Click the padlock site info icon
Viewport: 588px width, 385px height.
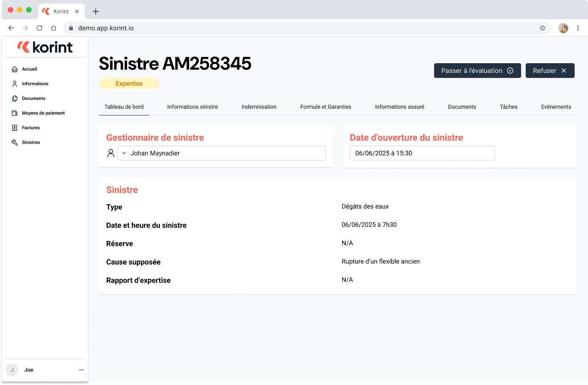[x=71, y=28]
